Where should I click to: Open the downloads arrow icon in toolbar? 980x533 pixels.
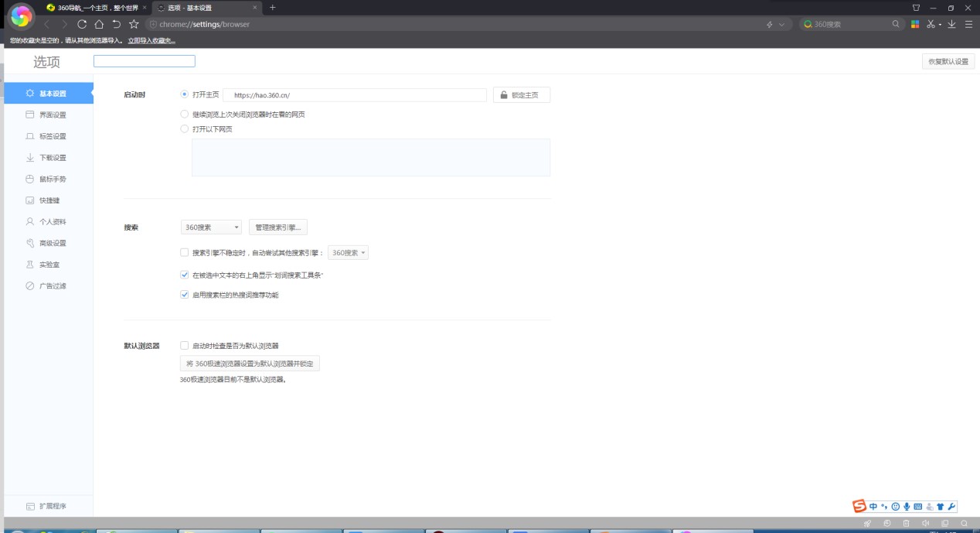coord(952,24)
